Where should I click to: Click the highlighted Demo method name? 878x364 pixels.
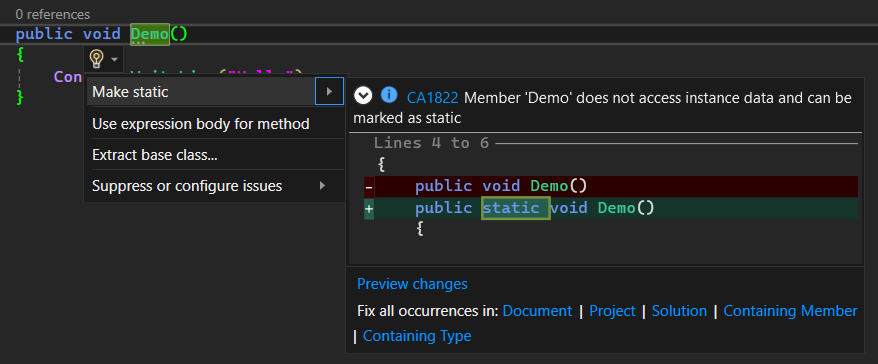tap(150, 34)
